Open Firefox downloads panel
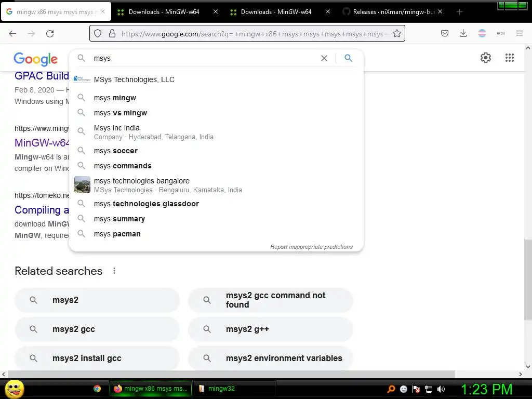 tap(463, 33)
